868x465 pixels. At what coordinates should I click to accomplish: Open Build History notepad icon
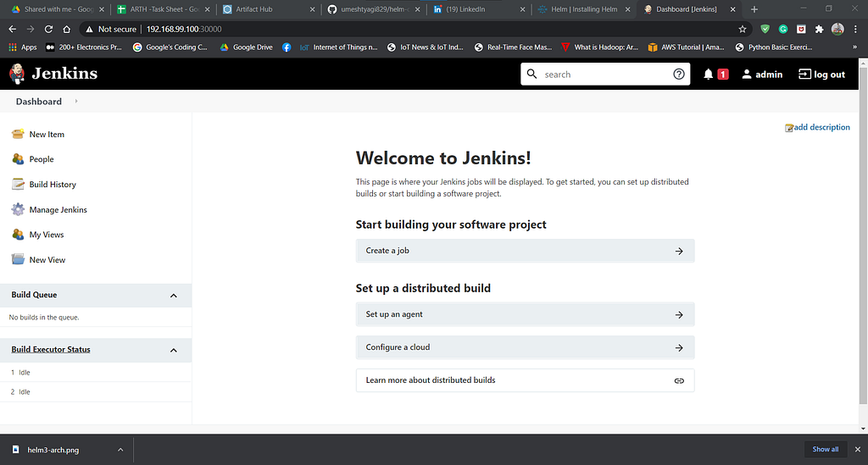18,184
